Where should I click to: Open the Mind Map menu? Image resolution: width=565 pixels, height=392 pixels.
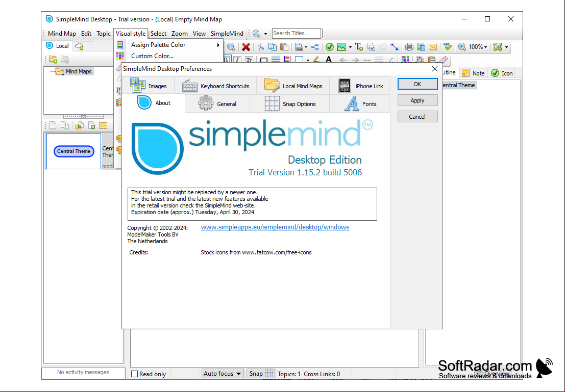tap(62, 34)
